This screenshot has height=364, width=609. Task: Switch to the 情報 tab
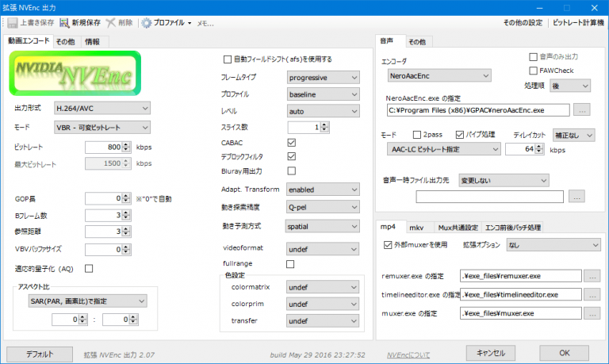coord(92,42)
